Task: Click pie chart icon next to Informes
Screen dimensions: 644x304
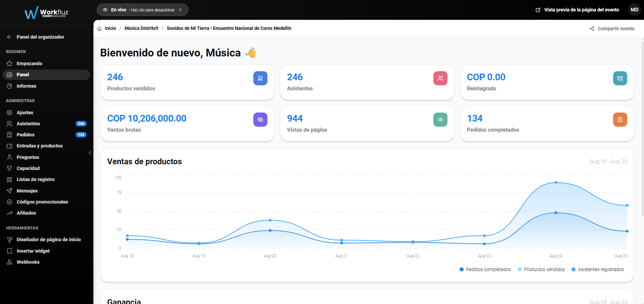Action: tap(9, 86)
